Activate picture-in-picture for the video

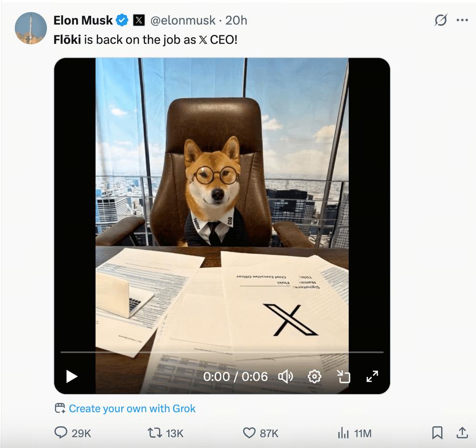pyautogui.click(x=344, y=377)
